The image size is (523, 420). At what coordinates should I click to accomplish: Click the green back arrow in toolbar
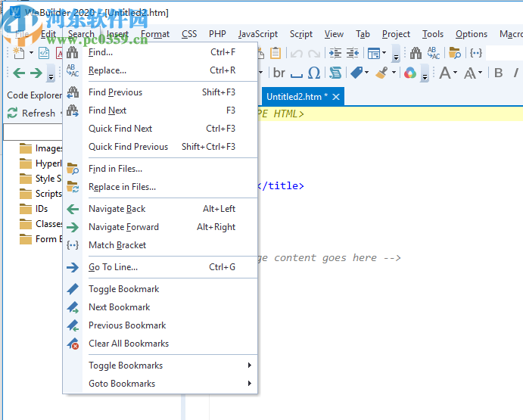[19, 73]
